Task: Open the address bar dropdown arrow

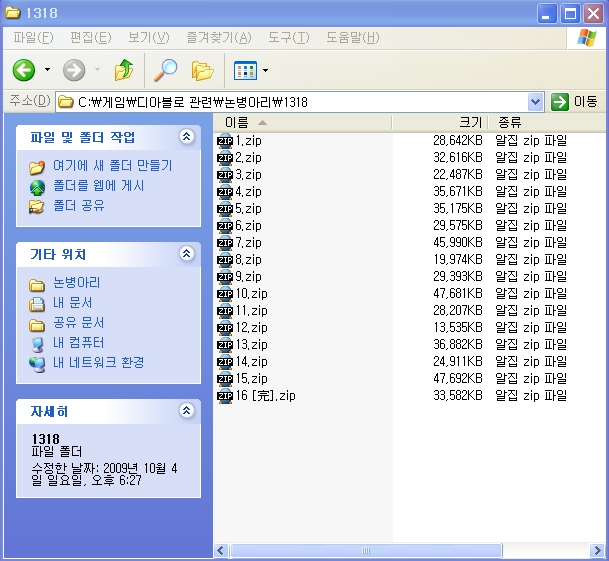Action: point(534,101)
